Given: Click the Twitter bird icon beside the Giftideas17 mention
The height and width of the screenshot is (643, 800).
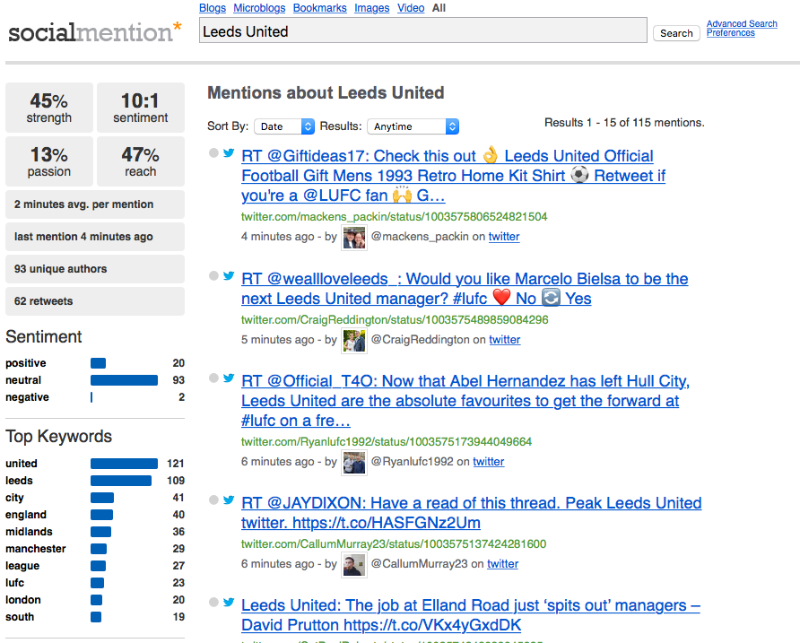Looking at the screenshot, I should coord(229,153).
